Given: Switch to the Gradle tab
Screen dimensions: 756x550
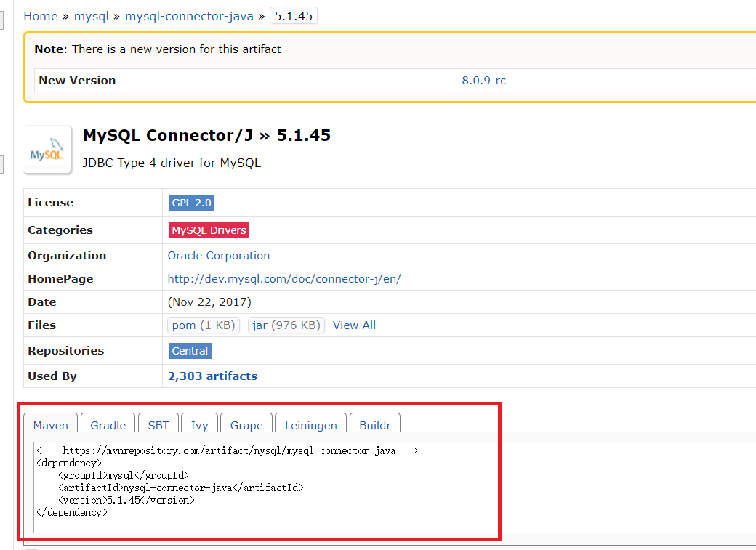Looking at the screenshot, I should (x=108, y=424).
